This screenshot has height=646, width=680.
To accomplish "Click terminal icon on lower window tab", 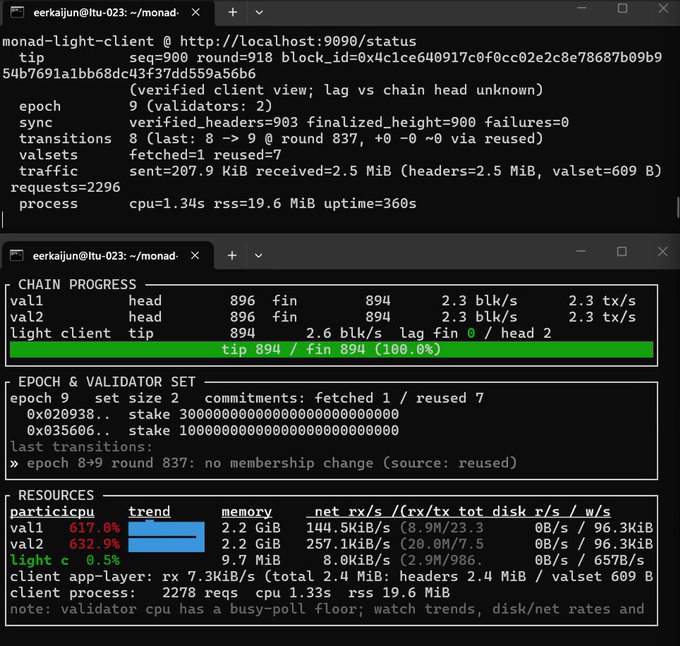I will coord(16,255).
